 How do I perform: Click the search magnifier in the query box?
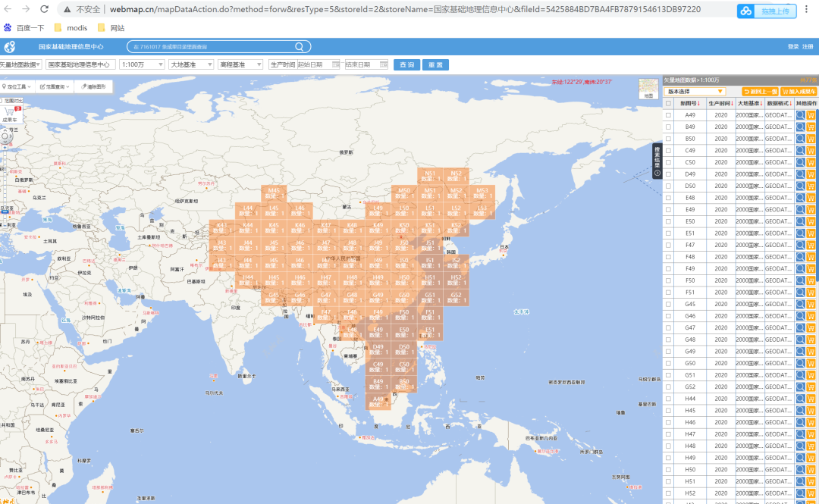click(x=300, y=46)
